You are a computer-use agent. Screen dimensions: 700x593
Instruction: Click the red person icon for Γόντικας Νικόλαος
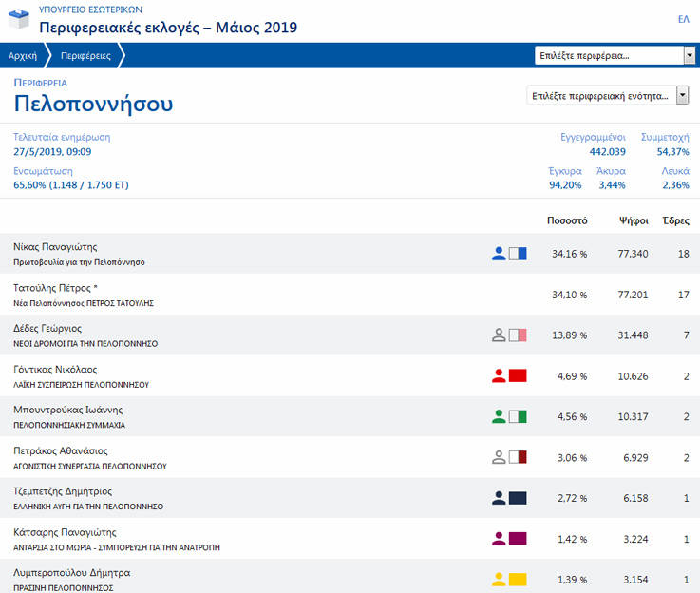tap(499, 376)
